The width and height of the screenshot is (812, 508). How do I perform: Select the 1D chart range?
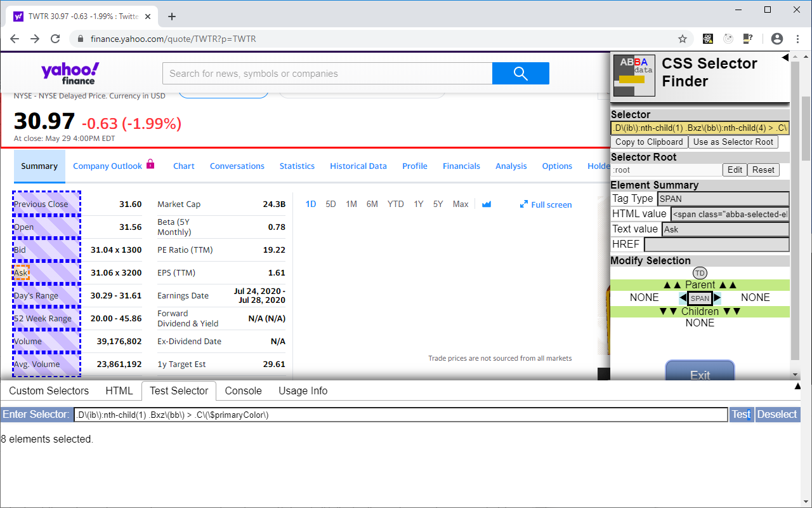click(311, 204)
